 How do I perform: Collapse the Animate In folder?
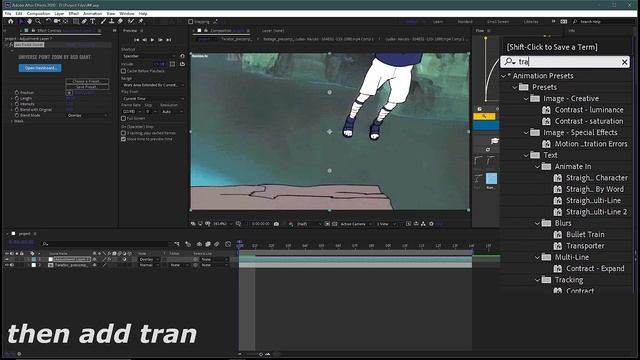point(538,167)
